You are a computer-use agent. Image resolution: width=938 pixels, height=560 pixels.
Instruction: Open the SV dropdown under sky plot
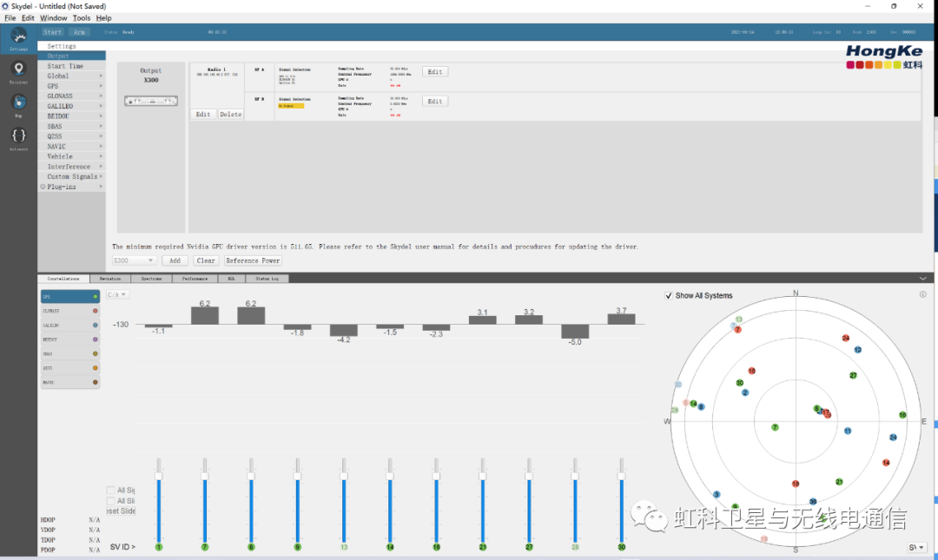[916, 548]
